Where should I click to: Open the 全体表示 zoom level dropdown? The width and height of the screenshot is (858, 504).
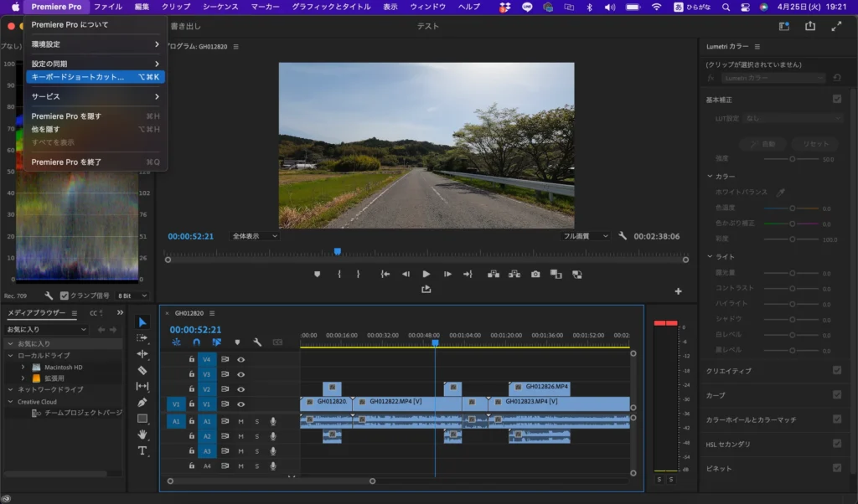pos(255,236)
